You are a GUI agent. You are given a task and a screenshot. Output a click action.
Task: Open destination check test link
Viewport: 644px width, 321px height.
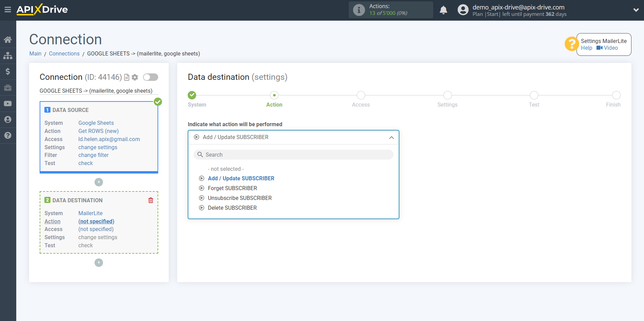coord(85,245)
